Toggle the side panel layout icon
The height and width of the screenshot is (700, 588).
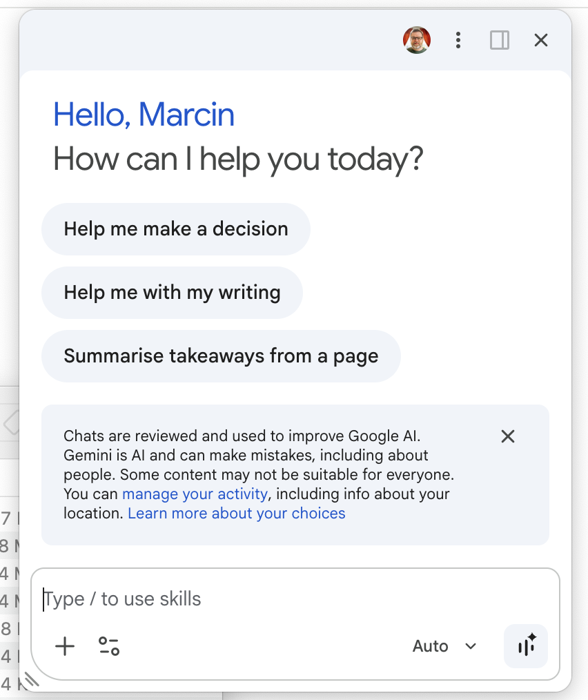[500, 40]
